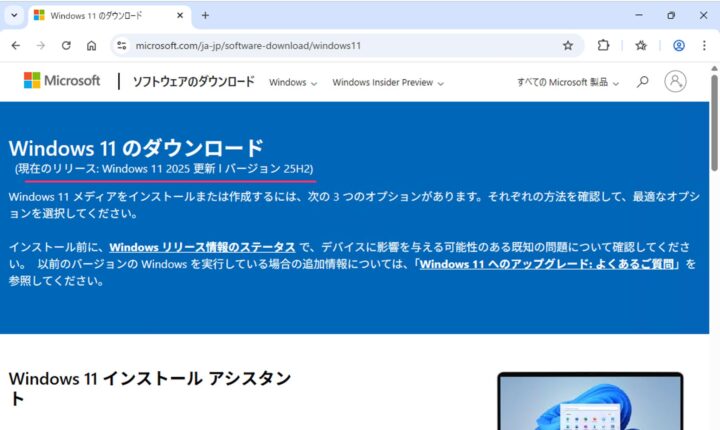Expand the Windows Insider Preview menu
The image size is (720, 430).
pos(388,83)
